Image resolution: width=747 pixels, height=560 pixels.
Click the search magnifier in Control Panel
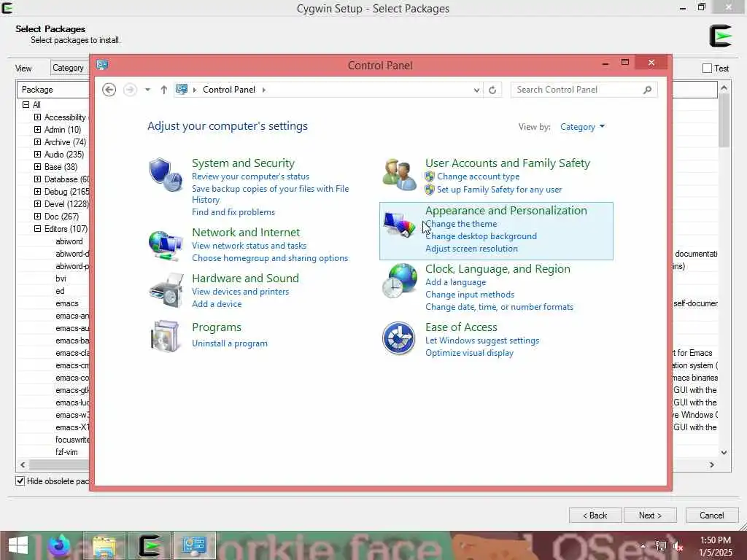[647, 90]
